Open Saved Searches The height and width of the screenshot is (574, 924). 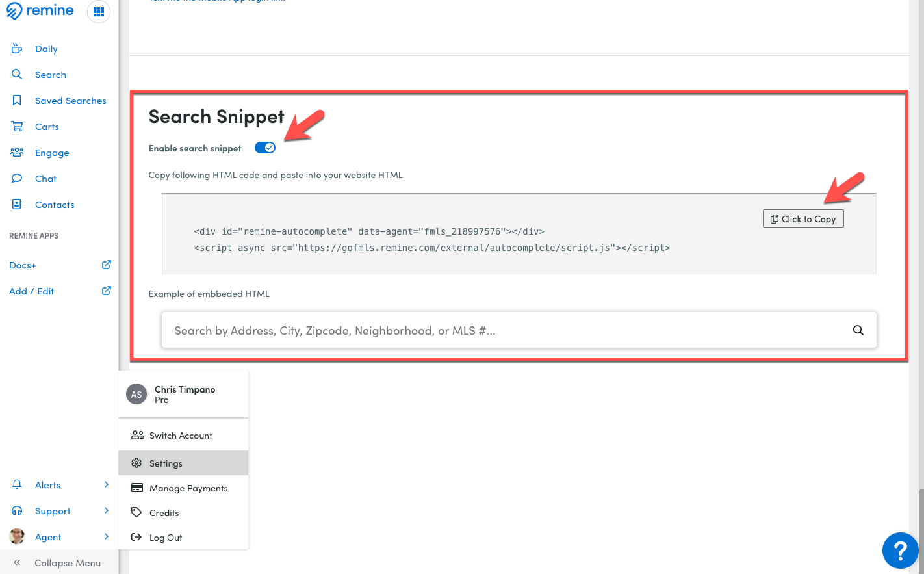71,101
